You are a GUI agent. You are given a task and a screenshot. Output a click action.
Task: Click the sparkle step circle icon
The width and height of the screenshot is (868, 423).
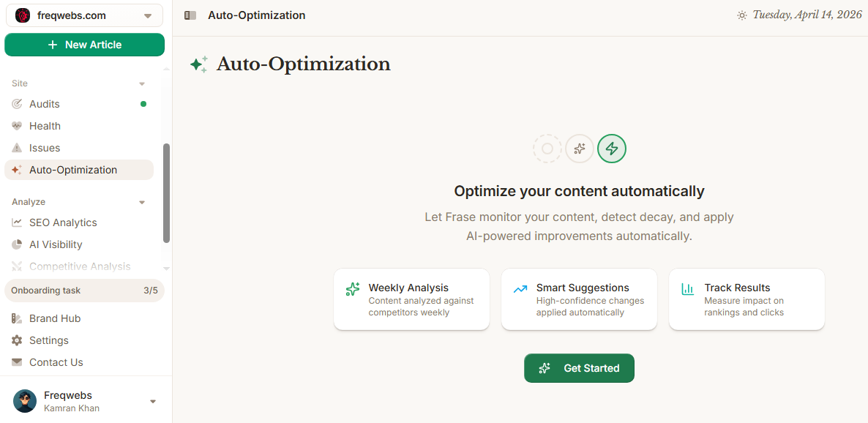point(580,149)
